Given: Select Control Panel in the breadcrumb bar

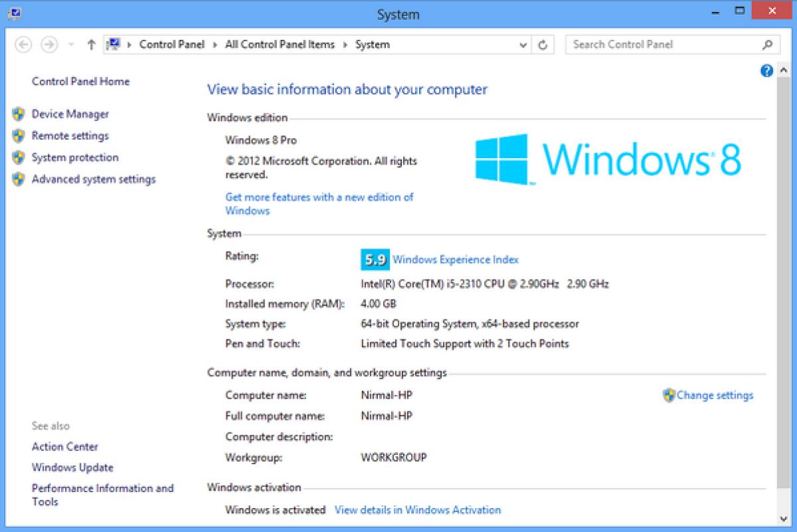Looking at the screenshot, I should [172, 44].
